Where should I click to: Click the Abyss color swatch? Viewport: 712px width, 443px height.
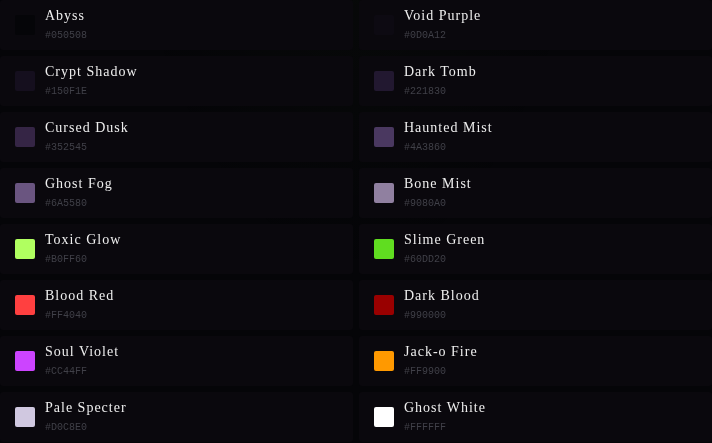(x=25, y=25)
